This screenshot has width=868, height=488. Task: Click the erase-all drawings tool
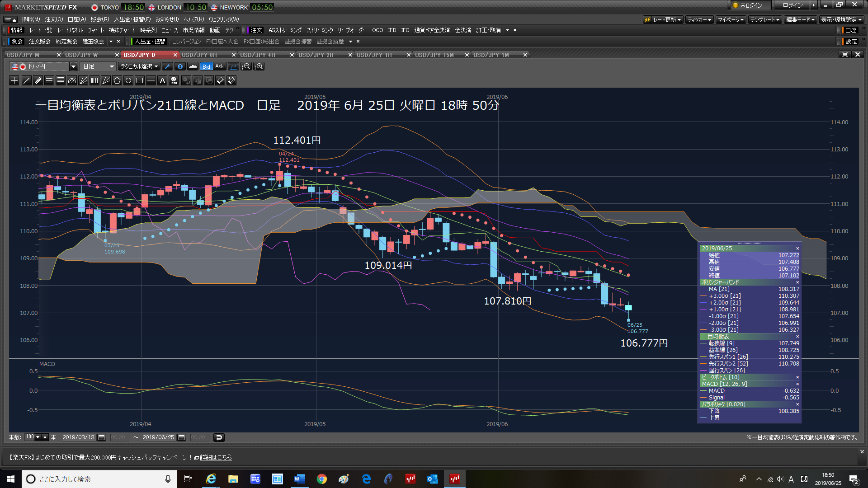231,80
